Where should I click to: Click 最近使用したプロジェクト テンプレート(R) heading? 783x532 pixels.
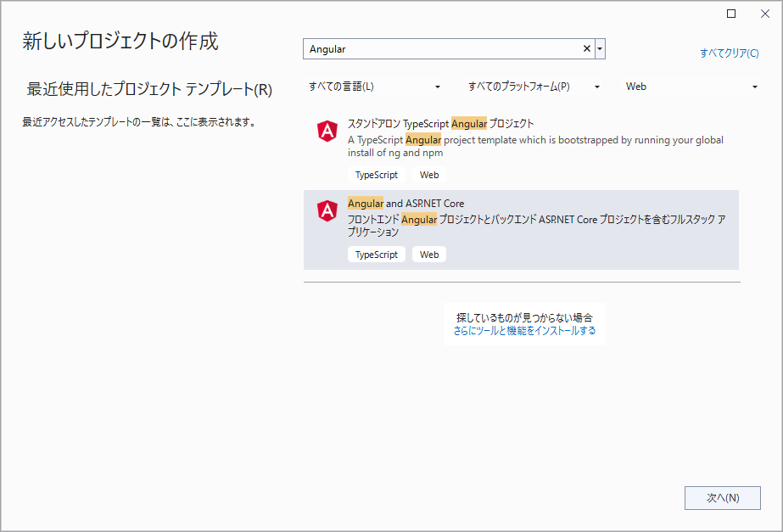click(x=149, y=89)
